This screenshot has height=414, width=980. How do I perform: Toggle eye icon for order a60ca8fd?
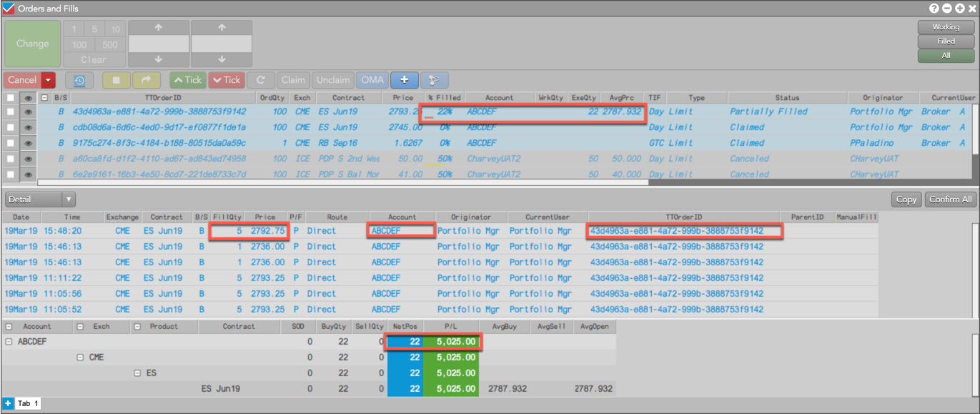point(29,159)
